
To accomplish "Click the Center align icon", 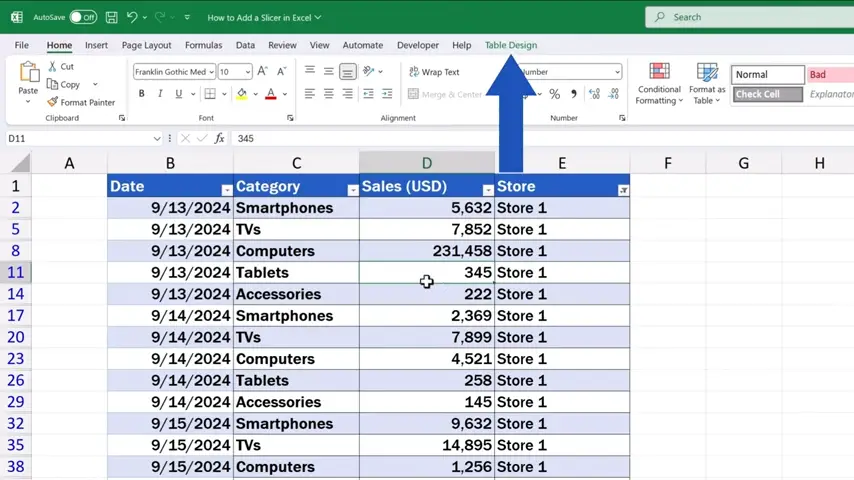I will 328,94.
